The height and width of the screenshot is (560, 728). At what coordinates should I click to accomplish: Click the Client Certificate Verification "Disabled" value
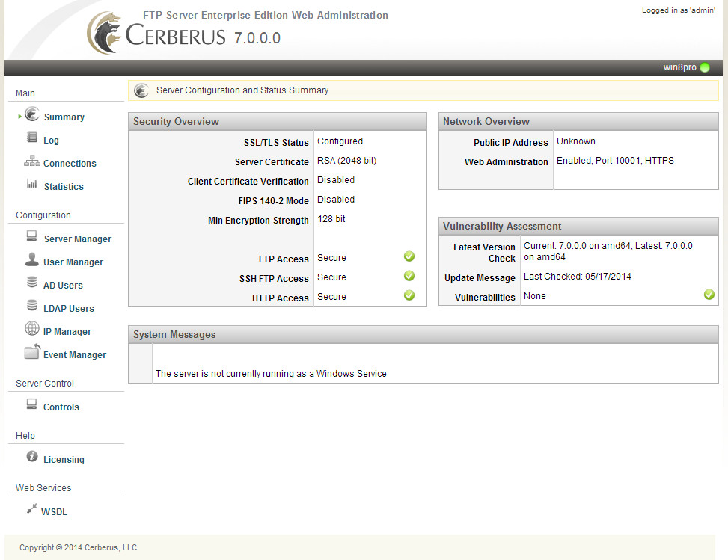tap(336, 180)
